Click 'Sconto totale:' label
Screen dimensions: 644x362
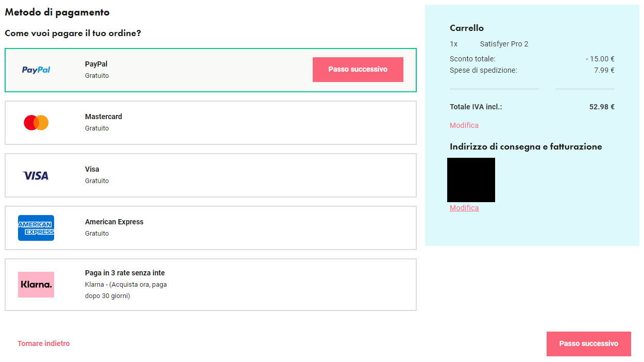(x=472, y=59)
